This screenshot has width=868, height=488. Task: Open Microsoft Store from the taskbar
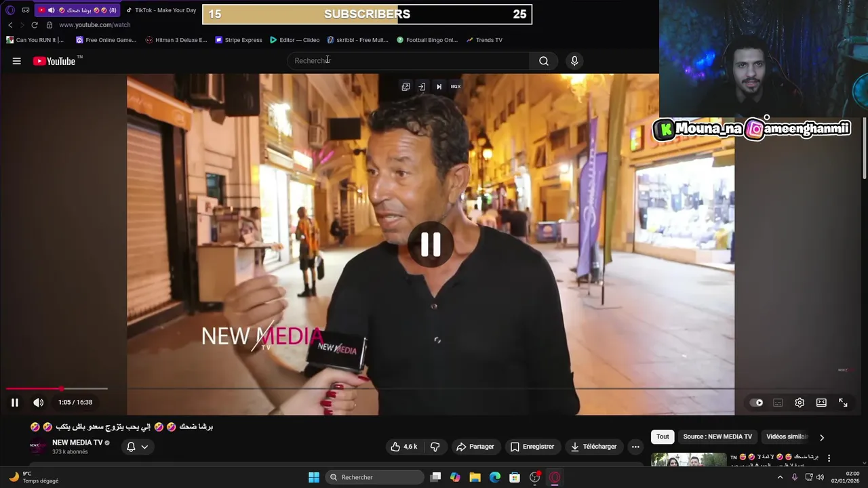515,477
